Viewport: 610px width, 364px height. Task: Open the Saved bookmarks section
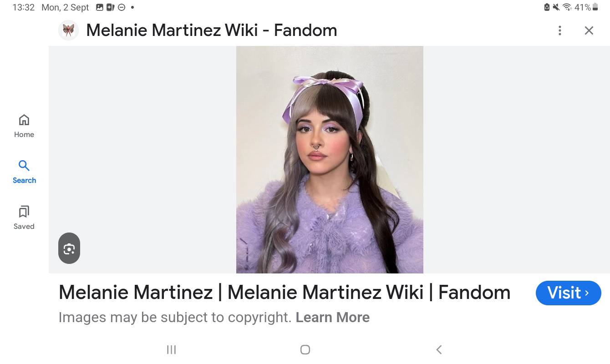tap(24, 217)
